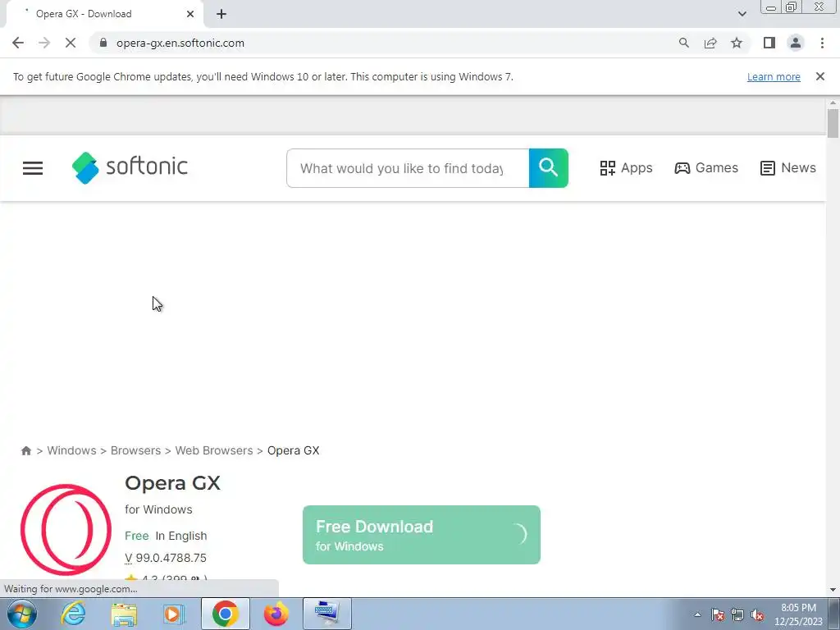Screen dimensions: 840x630
Task: Click the zoom magnifier icon in address bar
Action: [x=683, y=43]
